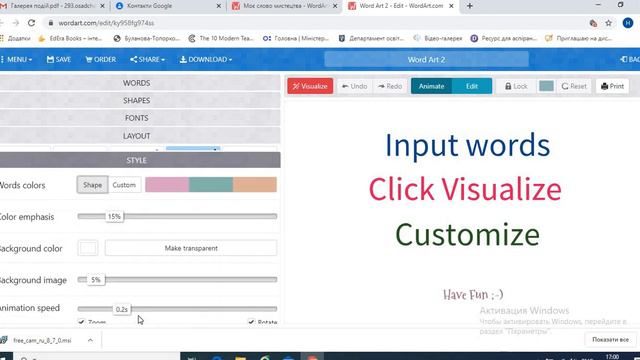Expand the download item options chevron
Image resolution: width=640 pixels, height=360 pixels.
coord(90,340)
